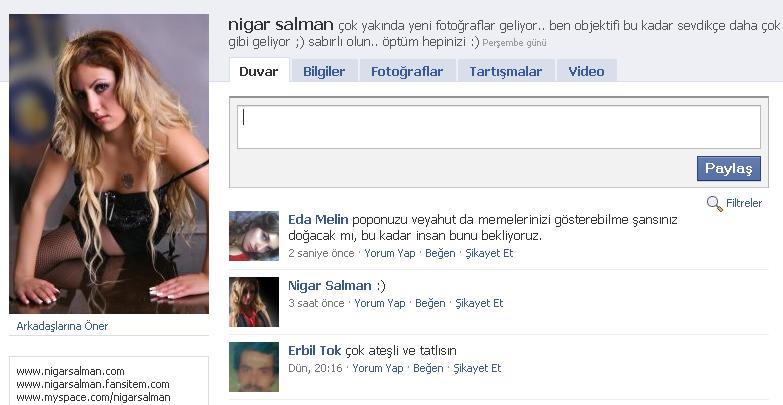The height and width of the screenshot is (405, 783).
Task: Click Beğen under Nigar Salman's smiley post
Action: 430,303
